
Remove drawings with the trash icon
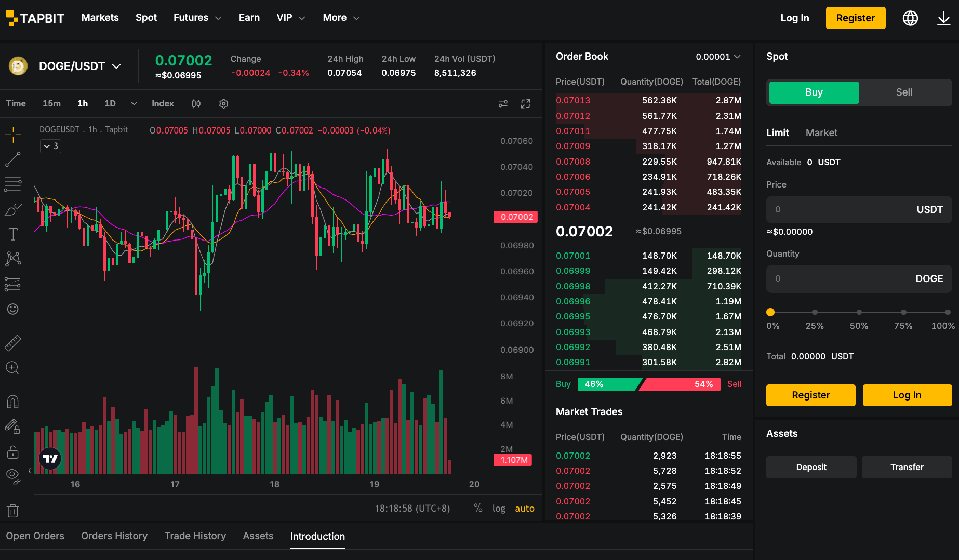pyautogui.click(x=13, y=511)
